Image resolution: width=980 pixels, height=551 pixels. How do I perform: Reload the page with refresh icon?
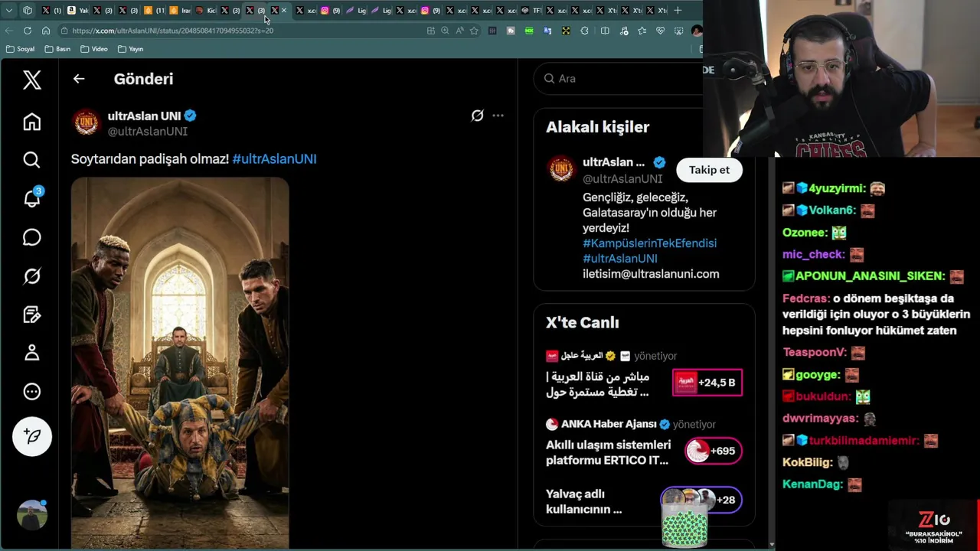[28, 31]
